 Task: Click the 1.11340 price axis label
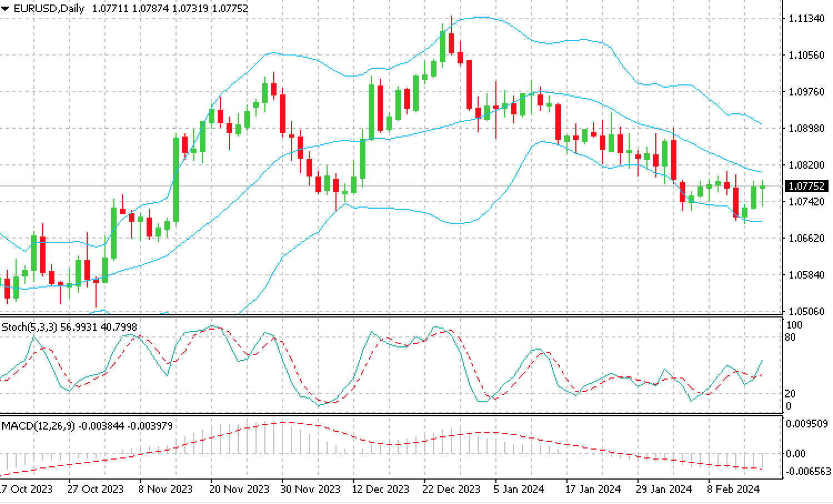[806, 19]
